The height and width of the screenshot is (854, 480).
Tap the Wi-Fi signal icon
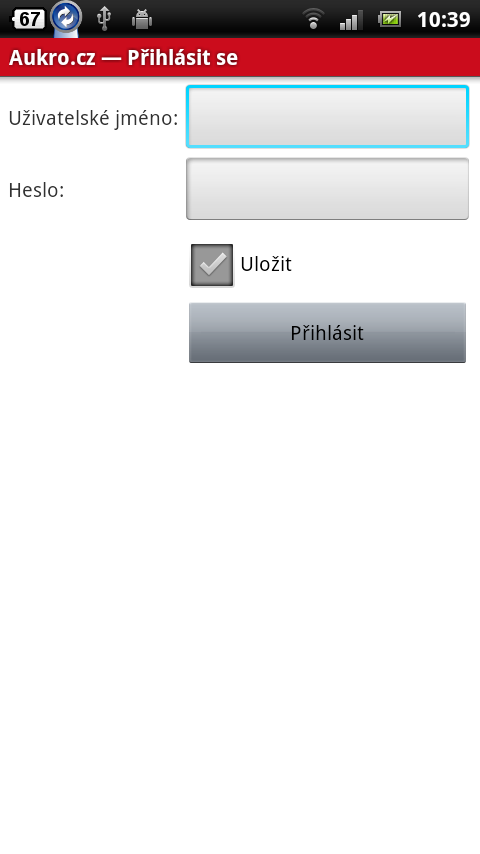point(313,19)
